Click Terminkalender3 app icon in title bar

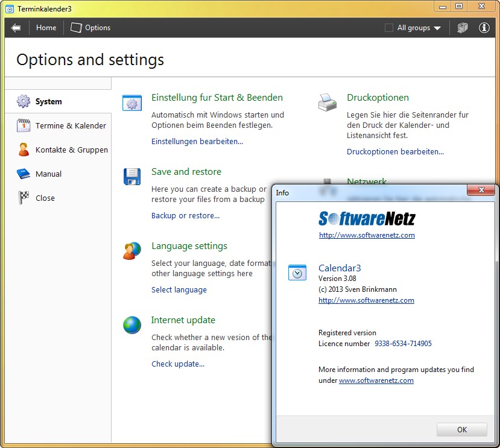pos(10,9)
